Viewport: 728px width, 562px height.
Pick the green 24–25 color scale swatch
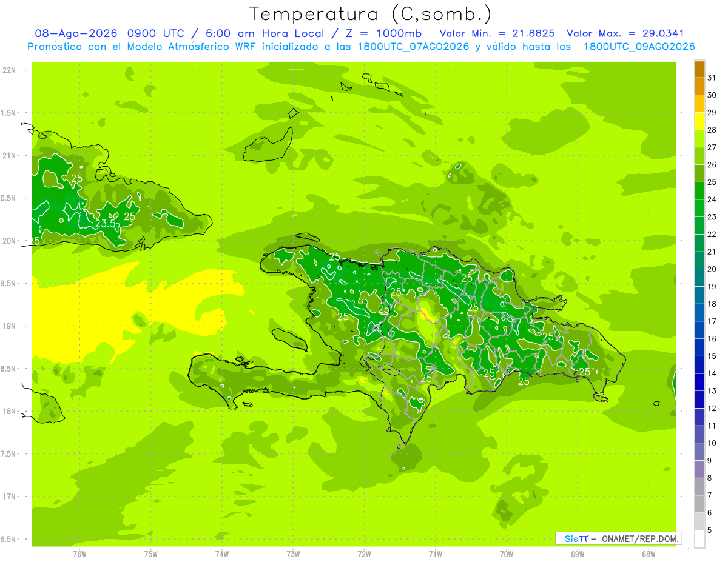699,191
